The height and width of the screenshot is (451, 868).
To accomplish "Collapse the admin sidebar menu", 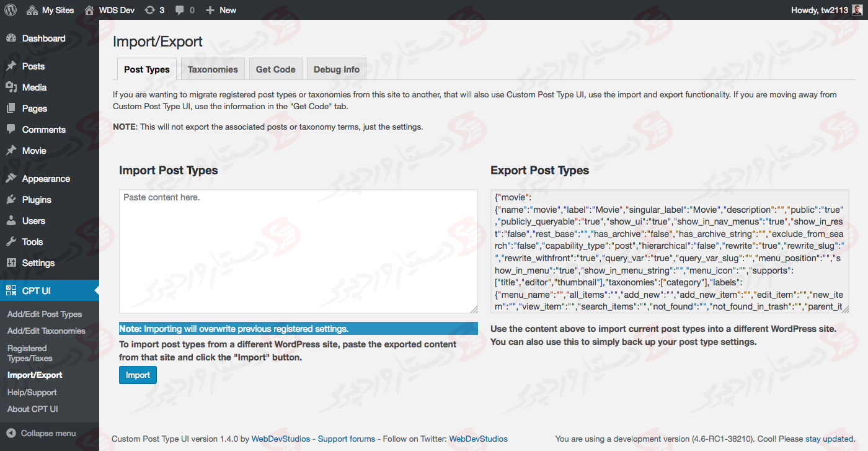I will point(48,433).
